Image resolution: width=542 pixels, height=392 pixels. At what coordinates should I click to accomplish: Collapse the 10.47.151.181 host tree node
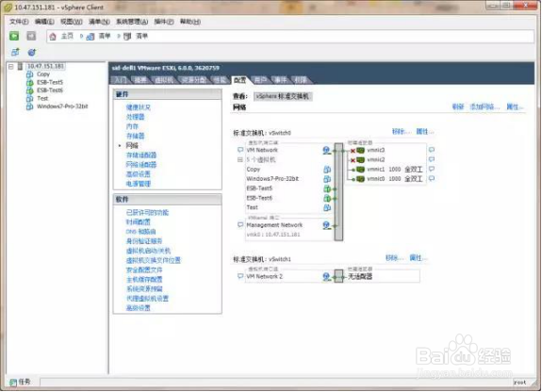coord(11,66)
